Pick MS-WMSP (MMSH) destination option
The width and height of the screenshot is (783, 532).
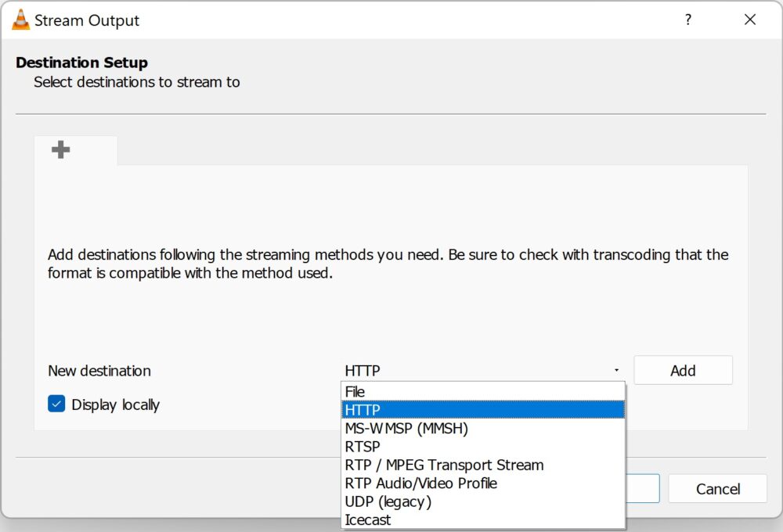[x=406, y=429]
